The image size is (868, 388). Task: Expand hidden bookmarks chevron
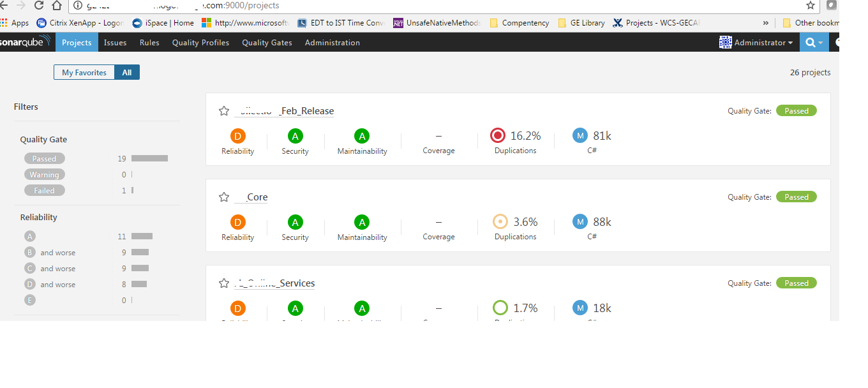pyautogui.click(x=766, y=23)
